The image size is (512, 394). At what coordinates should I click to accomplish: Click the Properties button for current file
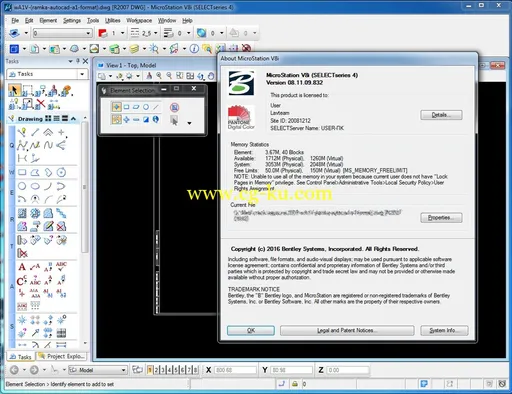click(x=441, y=218)
